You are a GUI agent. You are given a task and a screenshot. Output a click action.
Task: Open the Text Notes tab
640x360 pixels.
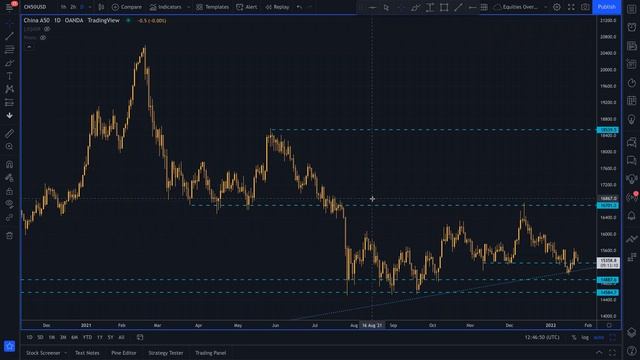coord(87,353)
